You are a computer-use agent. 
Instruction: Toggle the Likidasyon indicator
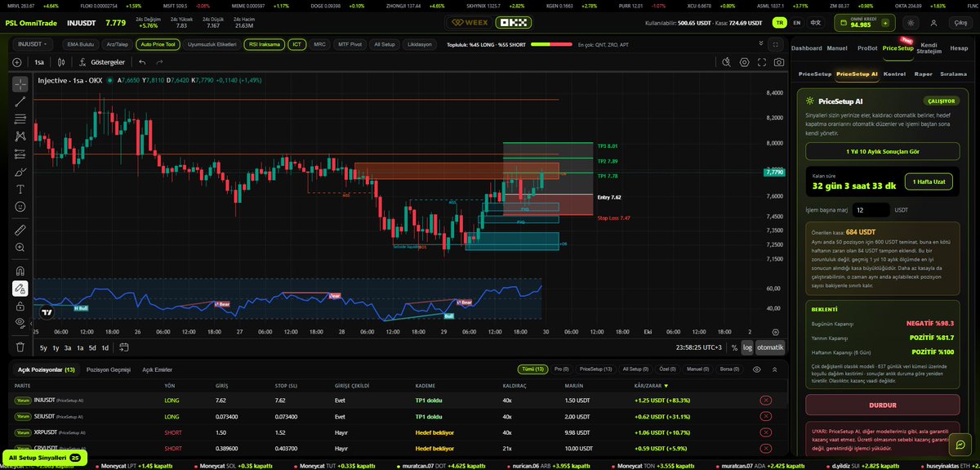click(x=418, y=43)
